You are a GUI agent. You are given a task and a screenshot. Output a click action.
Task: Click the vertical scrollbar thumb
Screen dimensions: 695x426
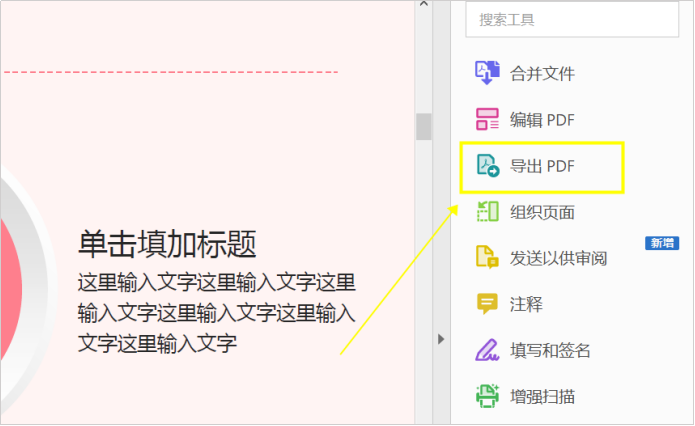pos(424,127)
